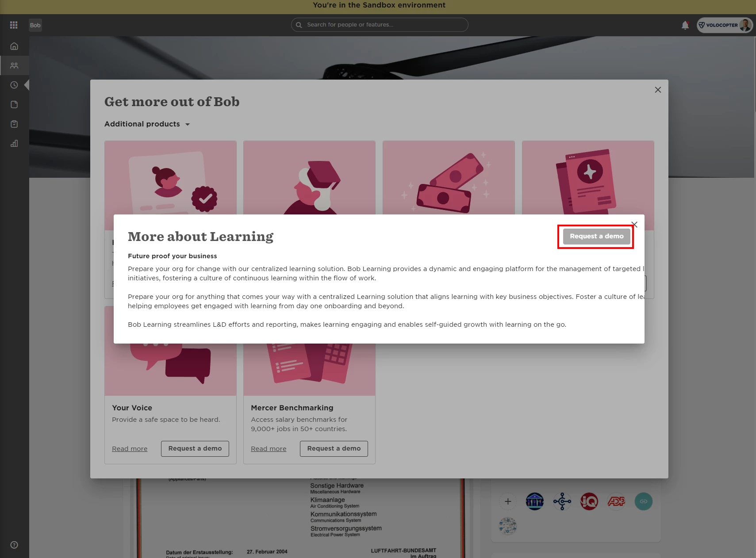
Task: Open the teal link shortcut icon
Action: click(644, 501)
